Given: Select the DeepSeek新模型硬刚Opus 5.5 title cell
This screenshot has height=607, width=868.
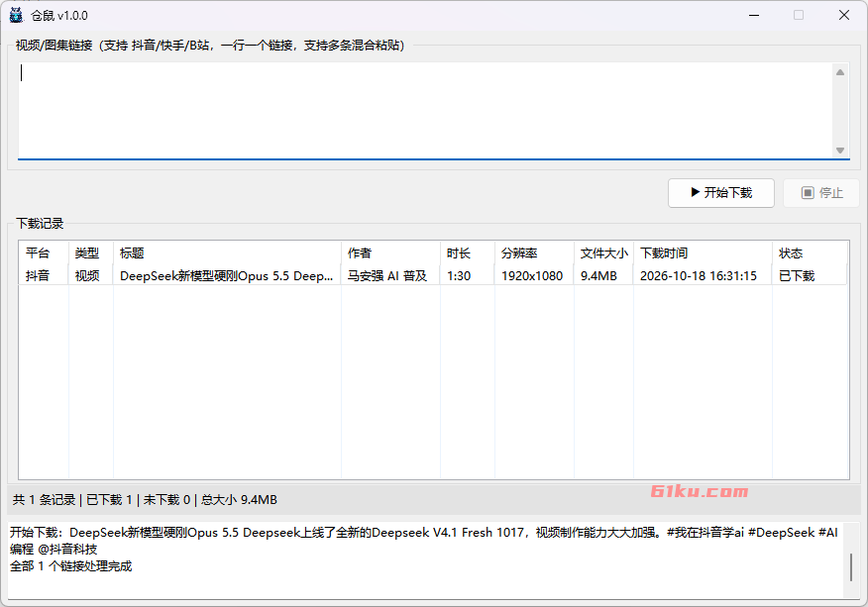Looking at the screenshot, I should [227, 275].
